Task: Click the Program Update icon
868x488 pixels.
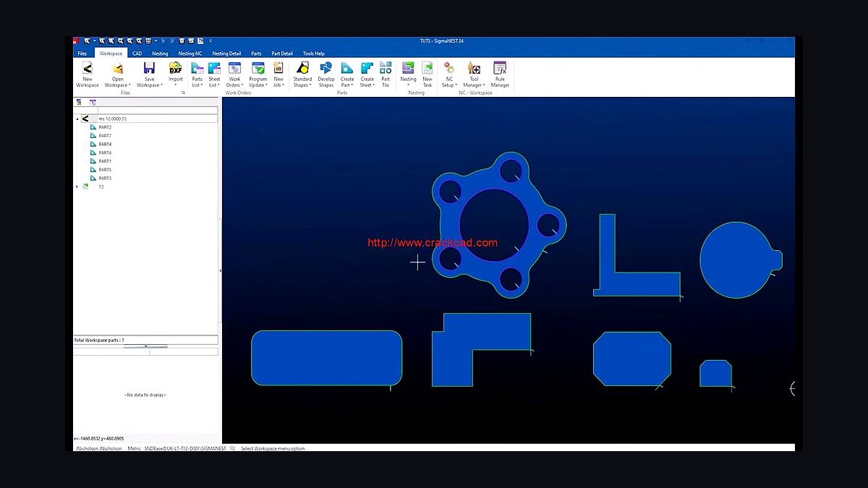Action: pos(258,68)
